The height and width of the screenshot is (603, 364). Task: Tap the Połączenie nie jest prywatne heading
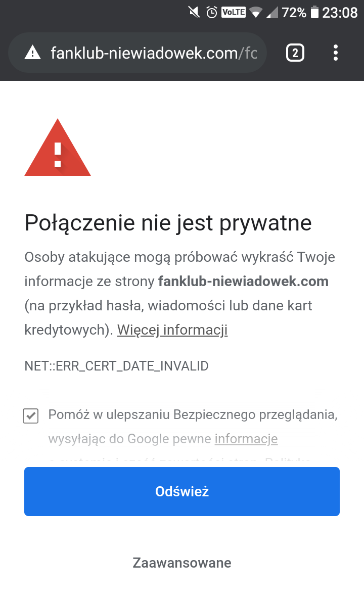click(x=168, y=223)
